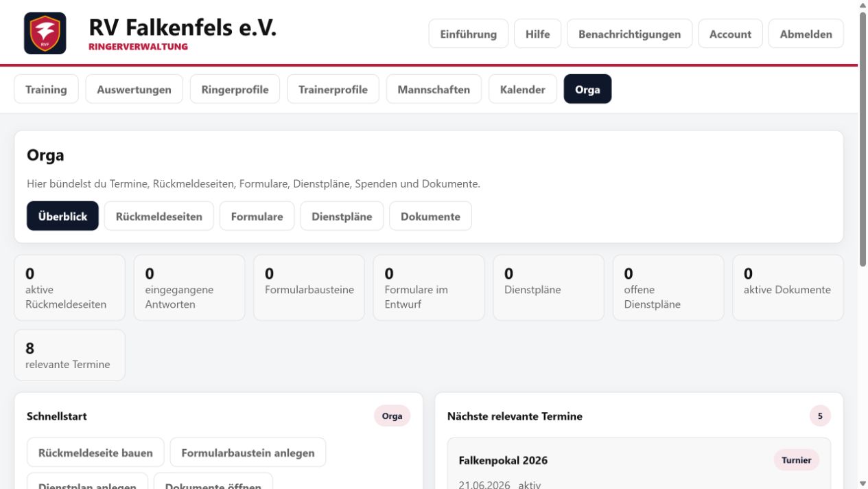Screen dimensions: 868x489
Task: Open the Ringerprofile tab
Action: 235,89
